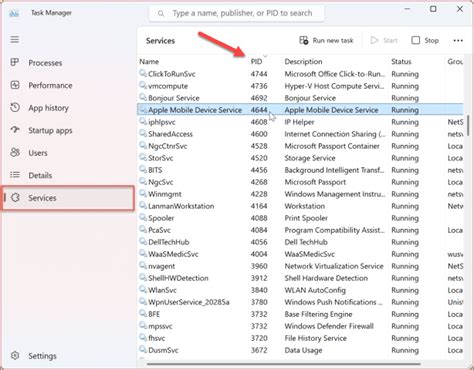Click the horizontal scrollbar at the bottom
This screenshot has height=370, width=474.
pos(283,364)
